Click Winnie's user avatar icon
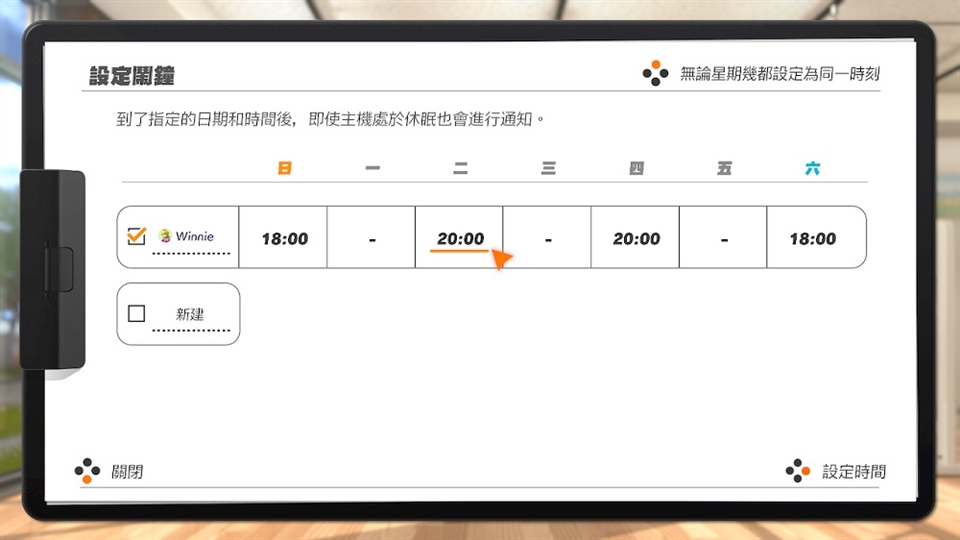960x540 pixels. pos(165,236)
